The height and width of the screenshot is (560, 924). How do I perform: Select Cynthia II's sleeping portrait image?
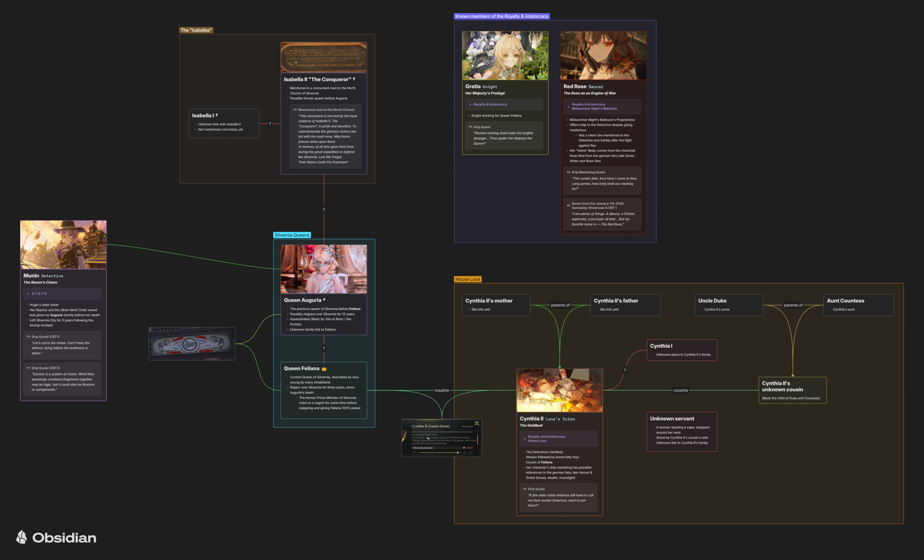(560, 390)
